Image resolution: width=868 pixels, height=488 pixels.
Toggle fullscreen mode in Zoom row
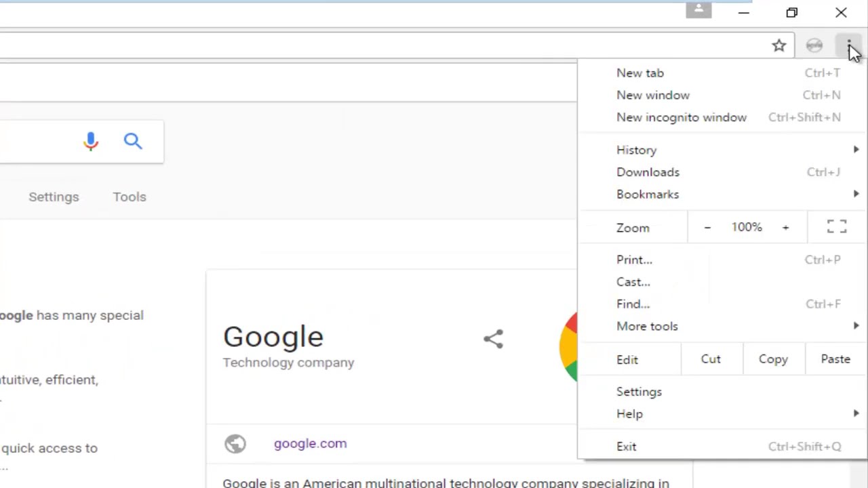837,227
